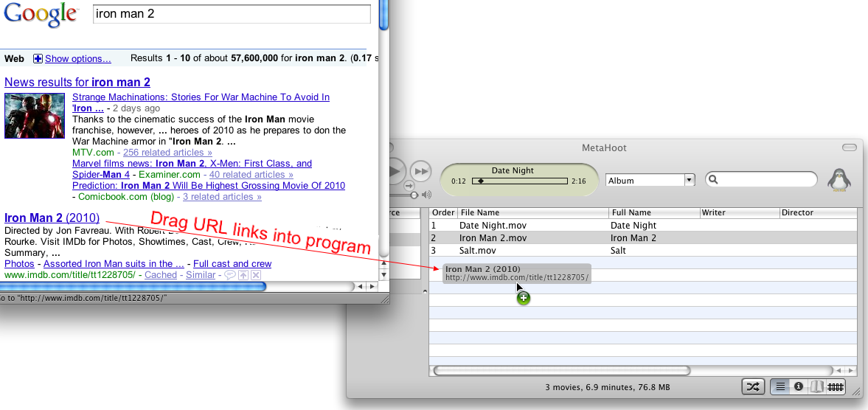Viewport: 868px width, 410px height.
Task: Click the Google logo
Action: click(41, 15)
